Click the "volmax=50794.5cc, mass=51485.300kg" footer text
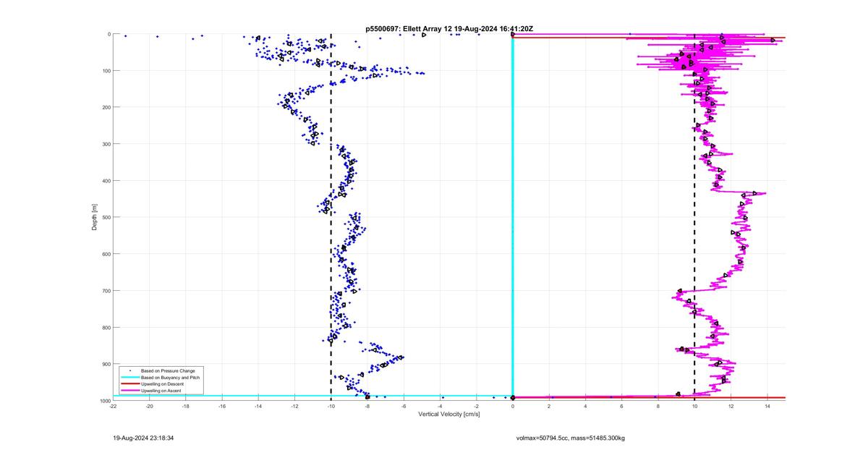Viewport: 868px width, 450px height. [570, 438]
